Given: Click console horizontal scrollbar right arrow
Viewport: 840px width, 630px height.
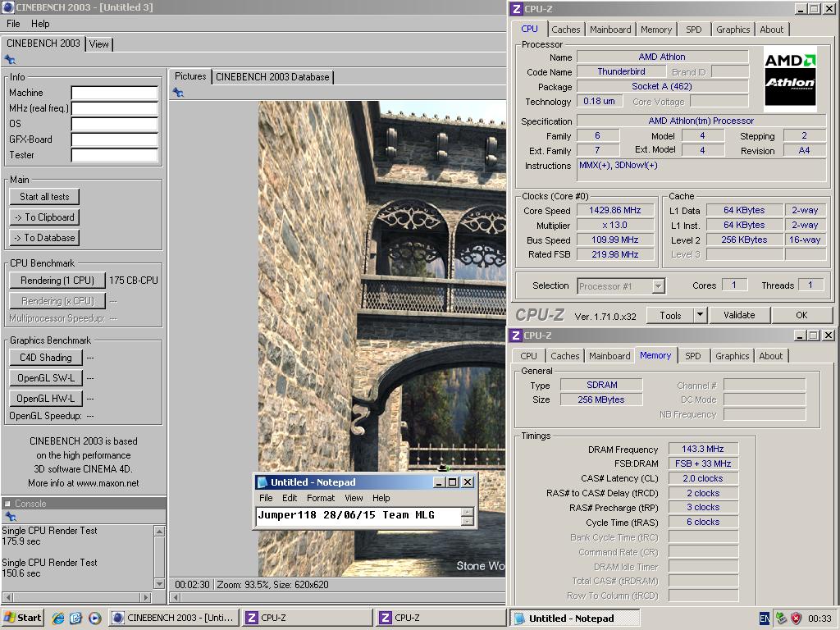Looking at the screenshot, I should click(x=146, y=597).
